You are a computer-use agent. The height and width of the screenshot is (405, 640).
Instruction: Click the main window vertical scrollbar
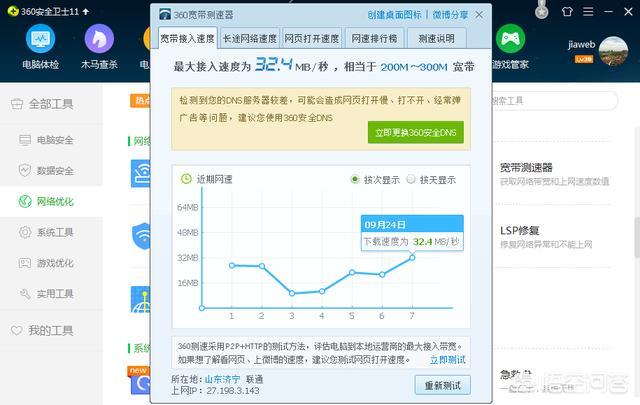[637, 238]
